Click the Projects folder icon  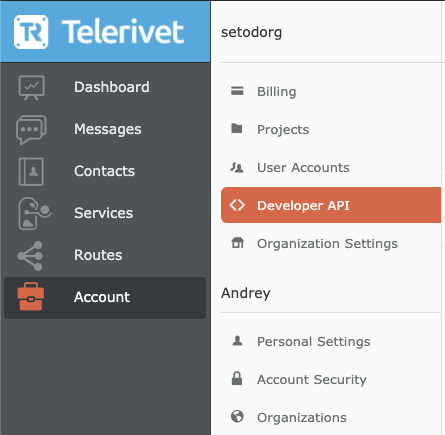point(237,128)
